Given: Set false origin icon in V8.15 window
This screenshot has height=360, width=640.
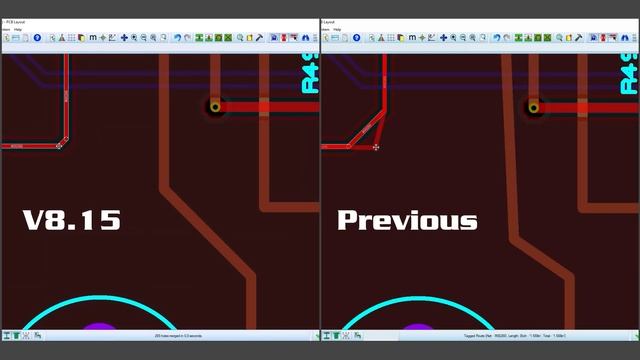Looking at the screenshot, I should [103, 38].
